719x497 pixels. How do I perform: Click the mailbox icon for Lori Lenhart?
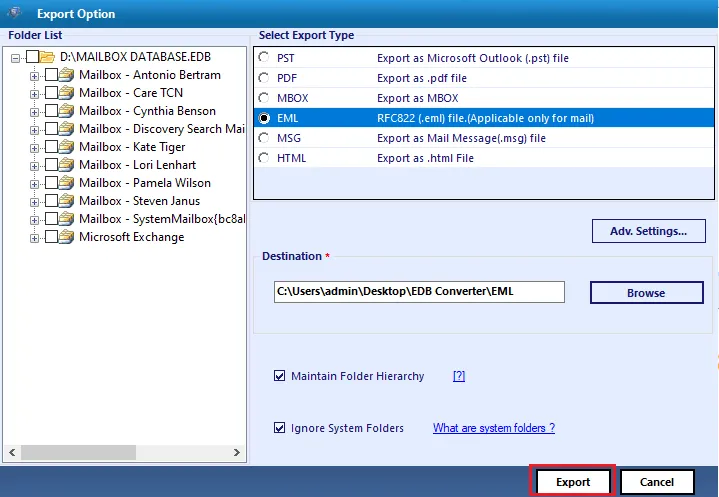tap(66, 165)
